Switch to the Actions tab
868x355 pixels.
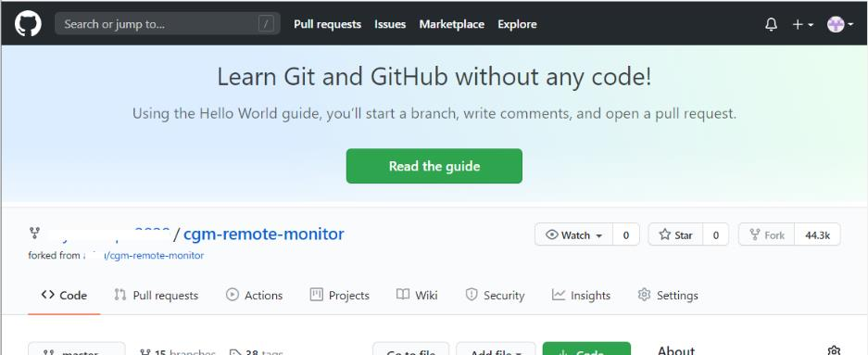pos(255,295)
